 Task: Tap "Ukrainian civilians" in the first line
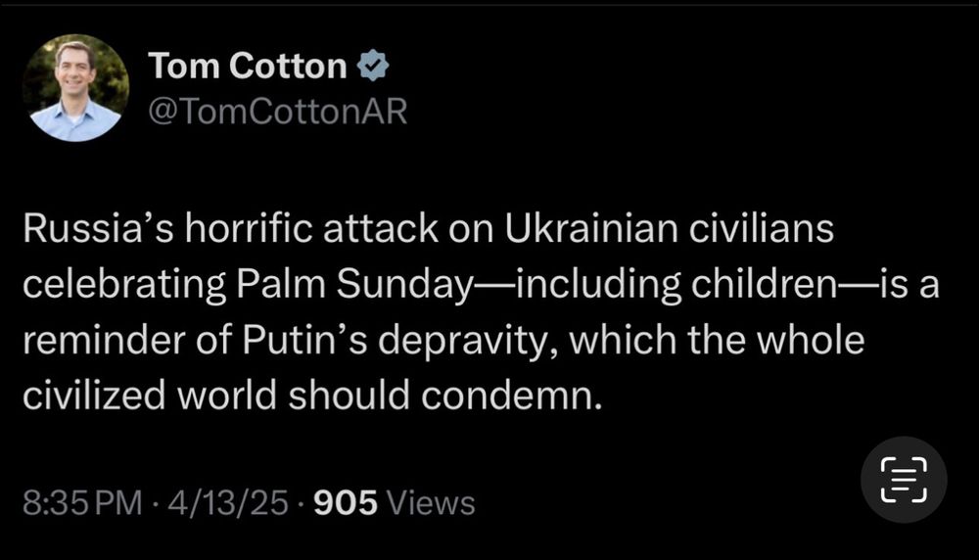pos(670,229)
